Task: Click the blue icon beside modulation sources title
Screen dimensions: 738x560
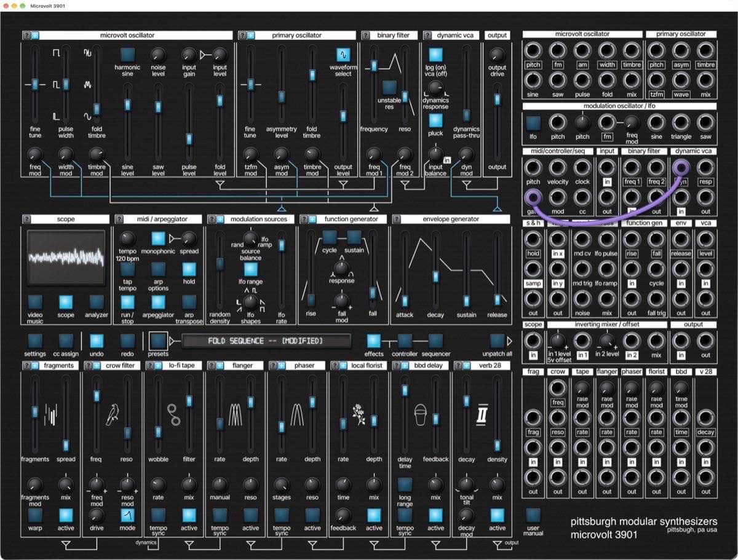Action: pyautogui.click(x=219, y=219)
